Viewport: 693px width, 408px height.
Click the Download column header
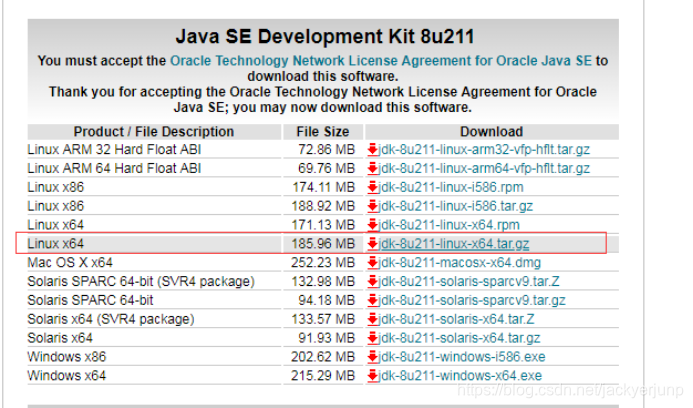[491, 132]
